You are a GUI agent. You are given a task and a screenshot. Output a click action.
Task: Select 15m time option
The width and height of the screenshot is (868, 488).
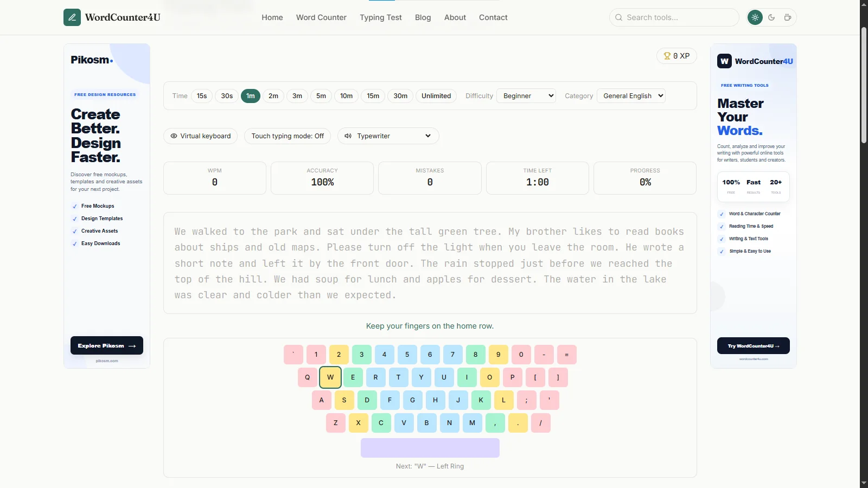[373, 96]
